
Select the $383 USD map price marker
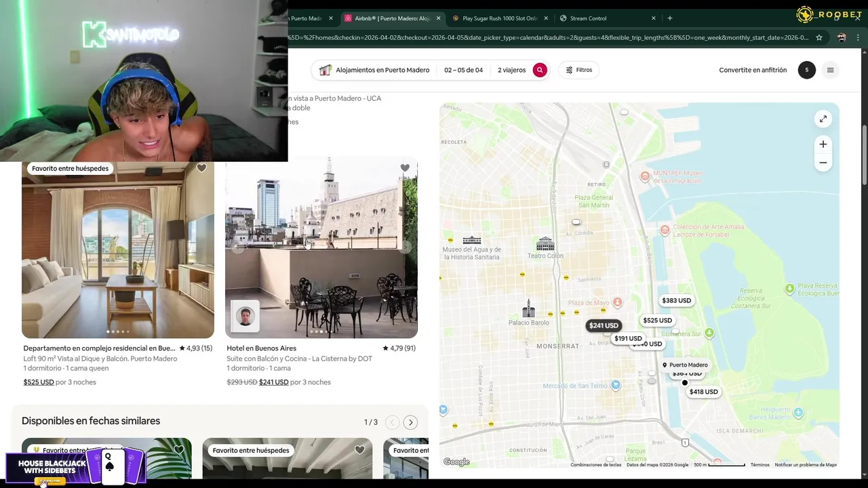[x=676, y=300]
